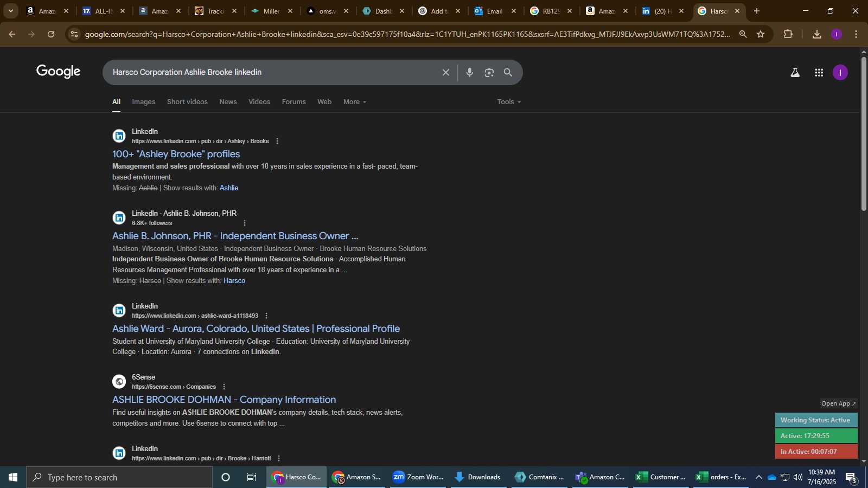Show Chrome downloads from toolbar

coord(816,34)
